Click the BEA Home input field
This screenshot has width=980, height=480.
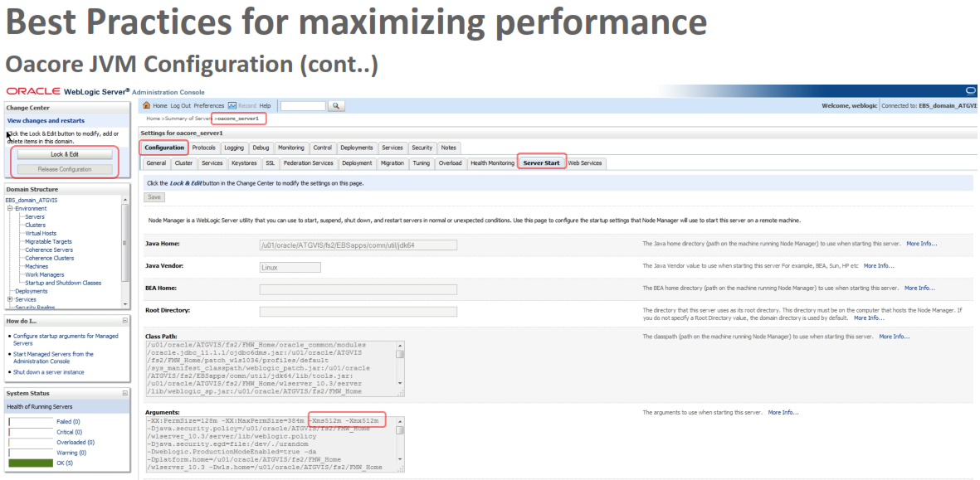pos(358,289)
